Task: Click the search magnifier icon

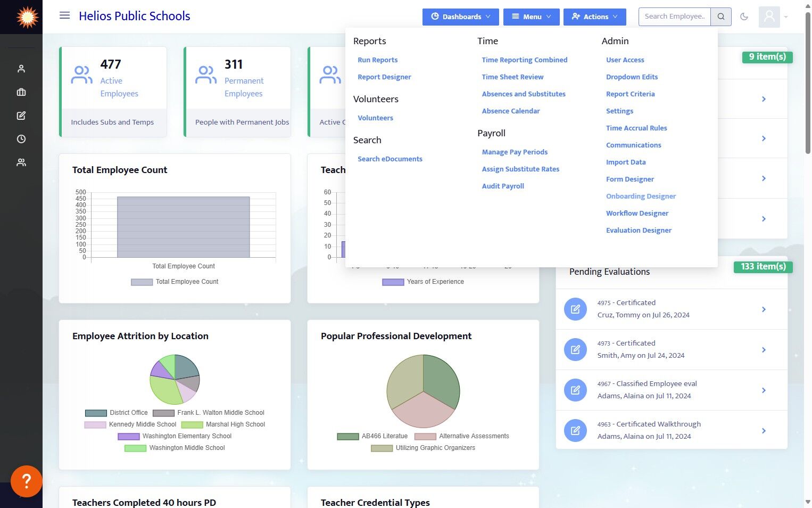Action: [721, 17]
